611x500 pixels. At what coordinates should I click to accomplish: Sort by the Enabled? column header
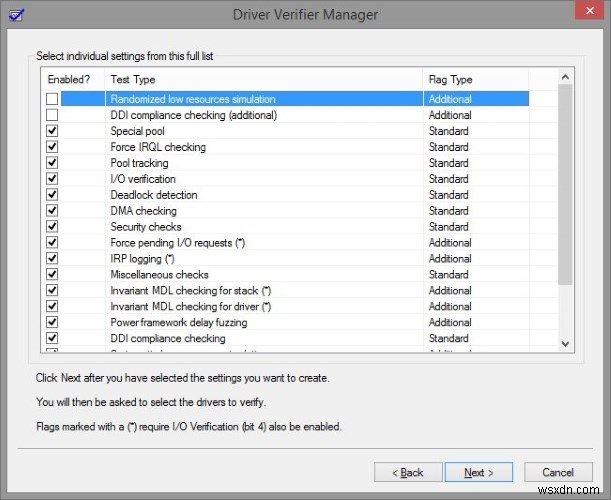(x=73, y=80)
